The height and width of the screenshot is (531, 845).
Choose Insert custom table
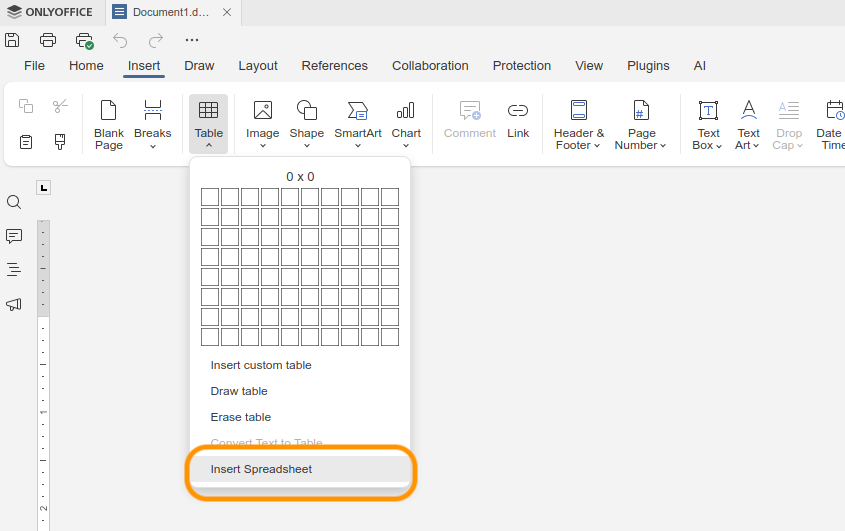261,365
